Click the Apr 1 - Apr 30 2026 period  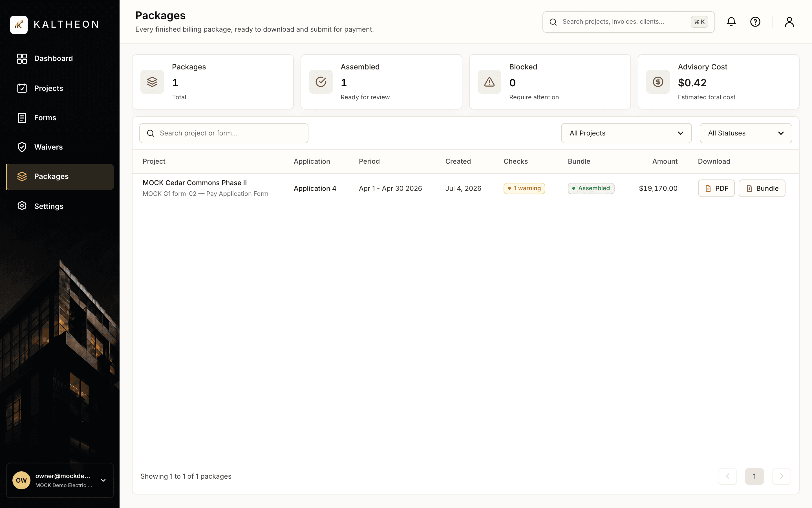pyautogui.click(x=390, y=189)
